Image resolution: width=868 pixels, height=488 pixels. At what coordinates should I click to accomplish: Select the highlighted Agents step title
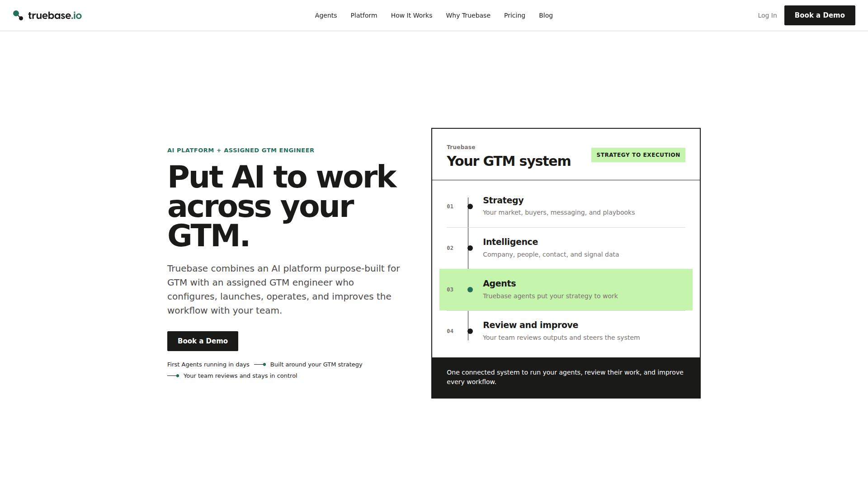point(500,283)
